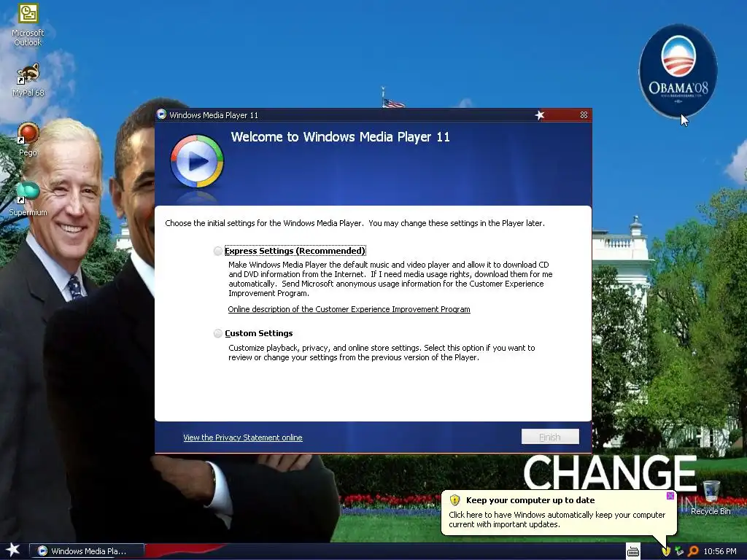
Task: Click the orange magnifier tray icon
Action: click(x=693, y=551)
